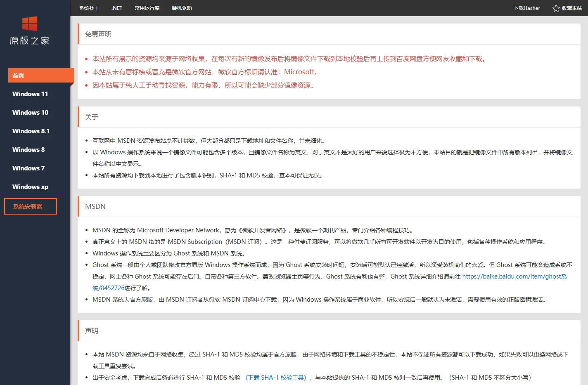Click the line starting 本站所有资源均下载到本地
This screenshot has height=385, width=588.
pos(209,175)
